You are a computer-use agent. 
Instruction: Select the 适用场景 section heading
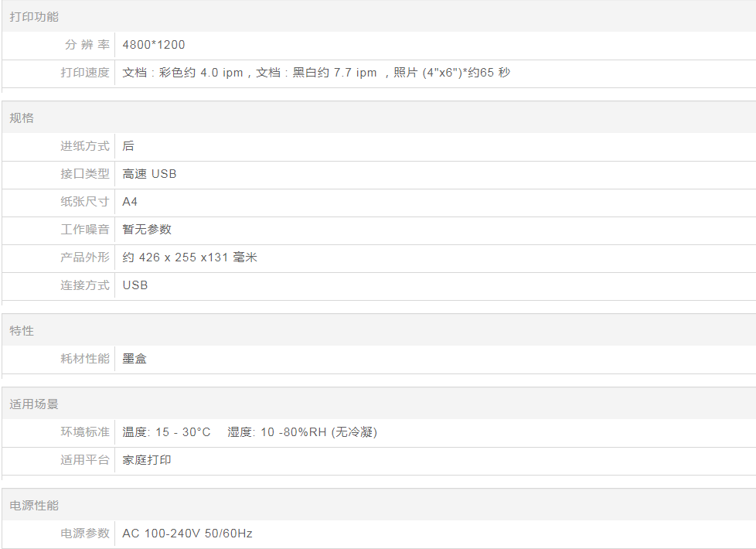pyautogui.click(x=34, y=404)
